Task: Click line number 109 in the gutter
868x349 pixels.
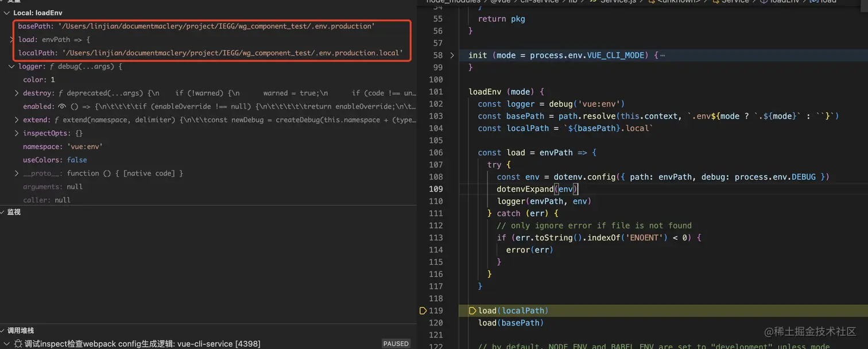Action: pyautogui.click(x=436, y=189)
